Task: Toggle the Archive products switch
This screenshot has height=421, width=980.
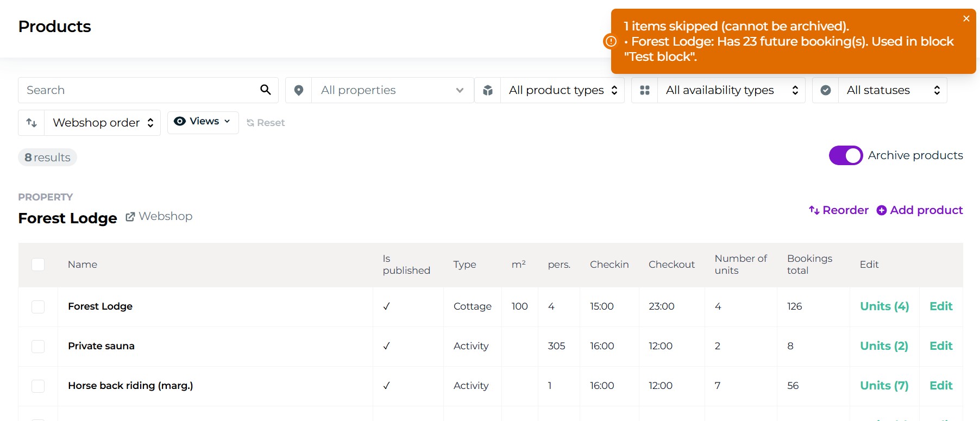Action: 846,155
